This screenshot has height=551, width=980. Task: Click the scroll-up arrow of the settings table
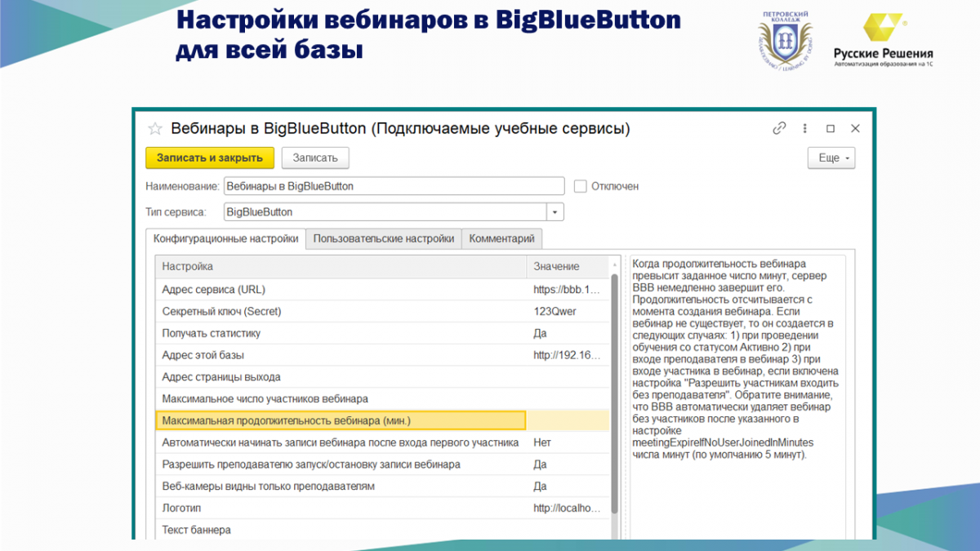tap(615, 265)
